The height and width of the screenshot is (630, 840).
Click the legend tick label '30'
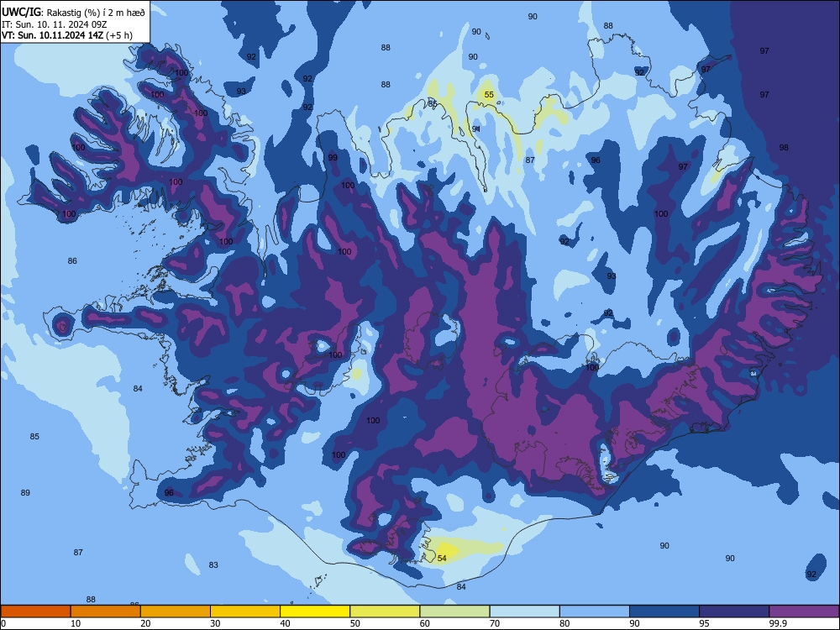[x=215, y=623]
